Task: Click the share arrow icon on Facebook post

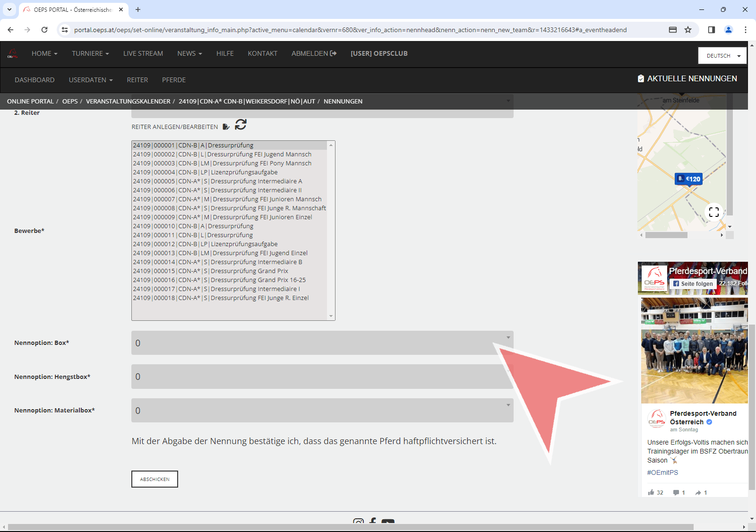Action: click(698, 492)
